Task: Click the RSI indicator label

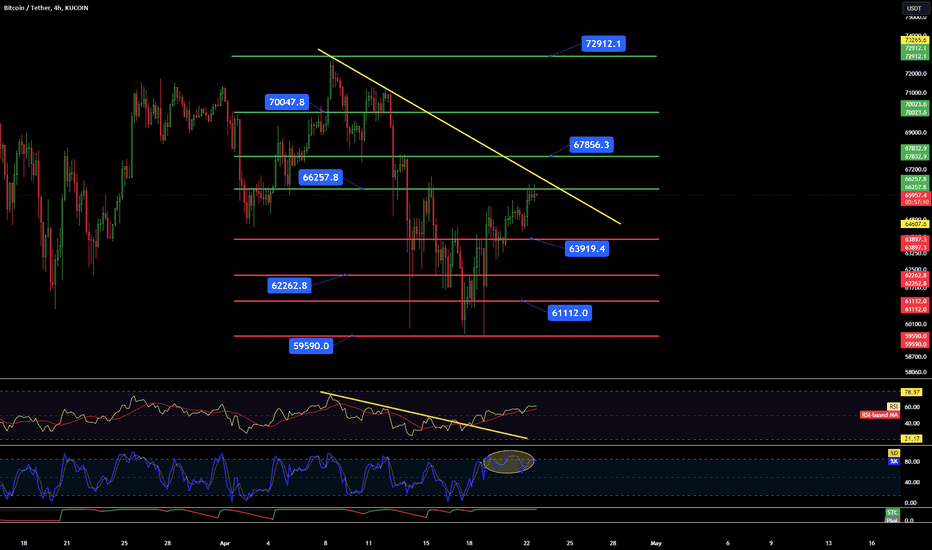Action: (x=893, y=407)
